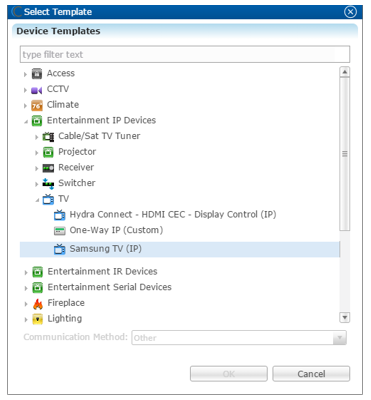
Task: Collapse the Entertainment IP Devices node
Action: coord(26,122)
